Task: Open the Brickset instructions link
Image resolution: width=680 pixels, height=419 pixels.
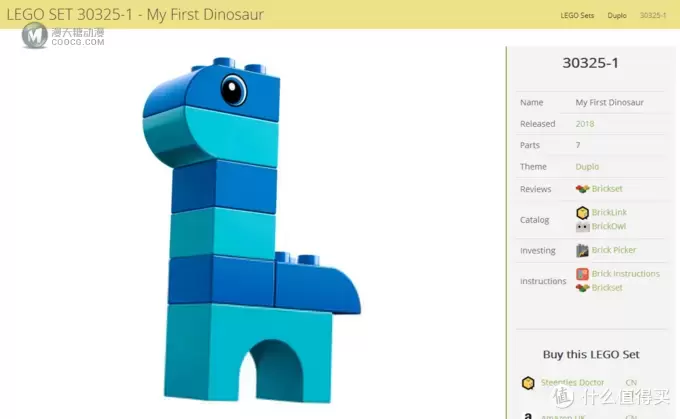Action: 607,288
